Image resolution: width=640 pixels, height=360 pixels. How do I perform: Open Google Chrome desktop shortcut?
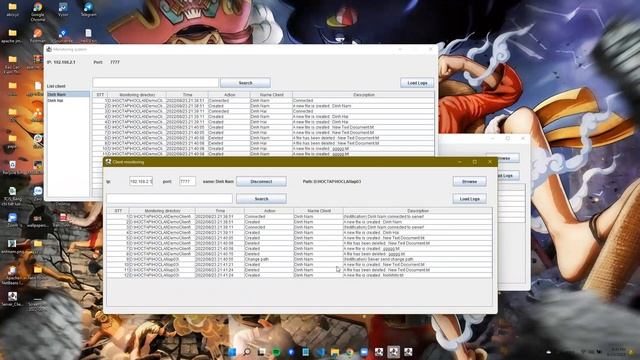pyautogui.click(x=38, y=10)
